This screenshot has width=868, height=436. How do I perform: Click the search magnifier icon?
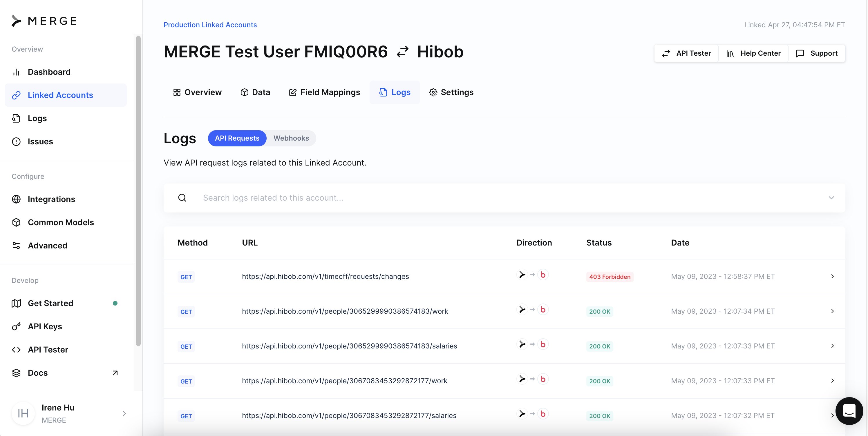coord(182,198)
